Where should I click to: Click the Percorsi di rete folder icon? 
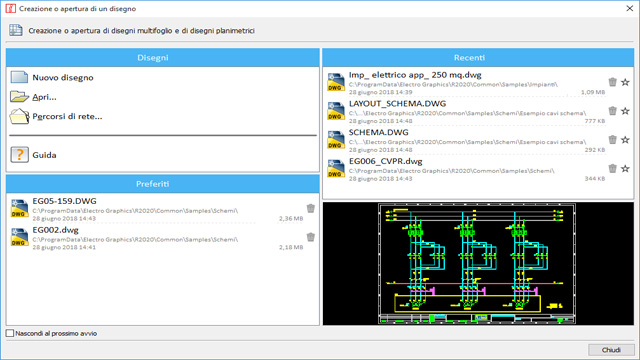pyautogui.click(x=19, y=116)
